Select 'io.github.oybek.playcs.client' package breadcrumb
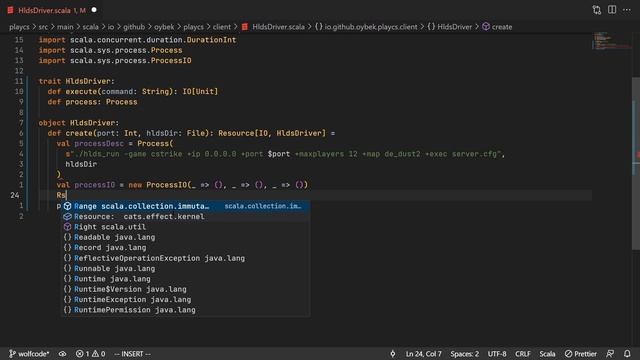Image resolution: width=640 pixels, height=360 pixels. click(371, 27)
